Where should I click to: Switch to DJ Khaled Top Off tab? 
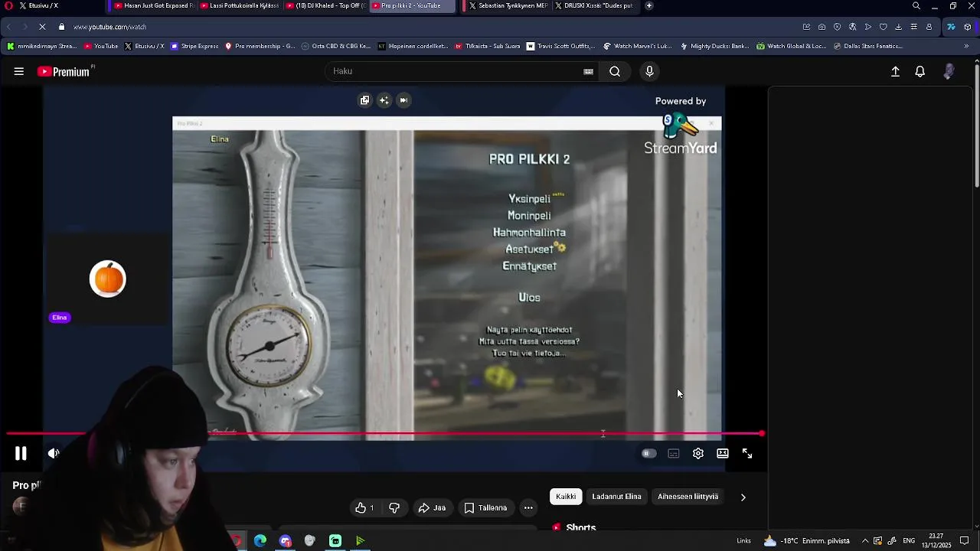pos(325,5)
